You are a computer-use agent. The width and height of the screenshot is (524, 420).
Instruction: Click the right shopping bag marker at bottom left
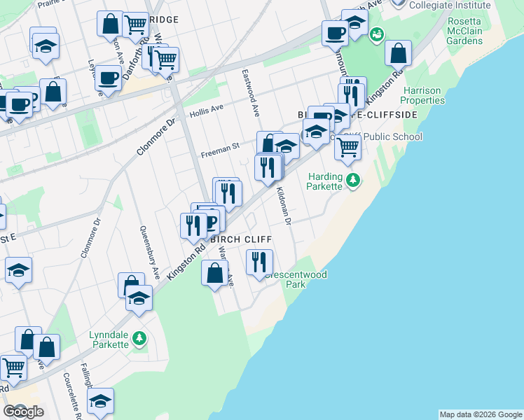[x=46, y=348]
